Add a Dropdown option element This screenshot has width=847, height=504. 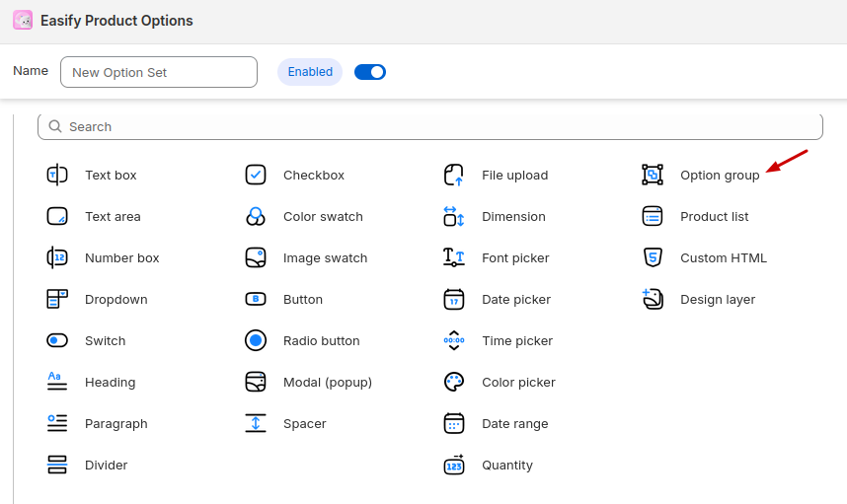tap(115, 300)
